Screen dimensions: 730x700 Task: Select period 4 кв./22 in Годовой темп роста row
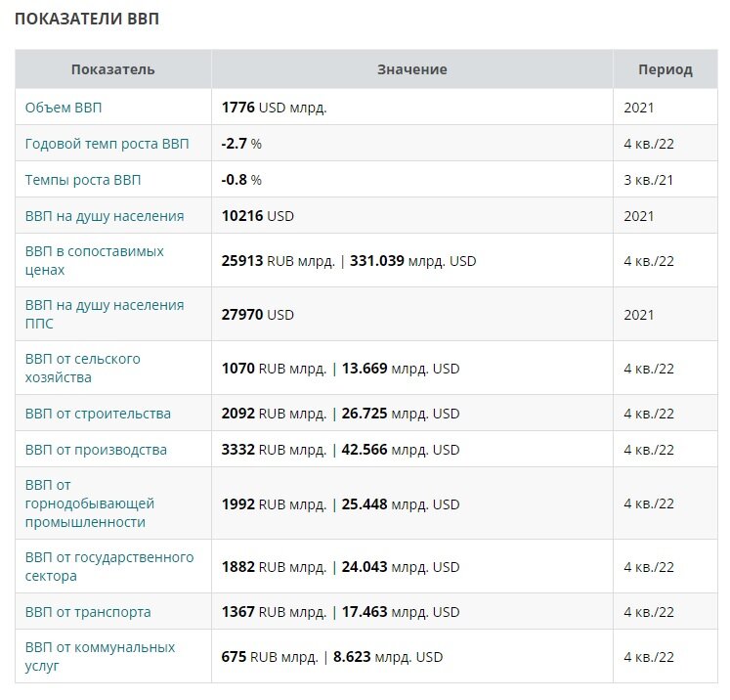tap(649, 144)
